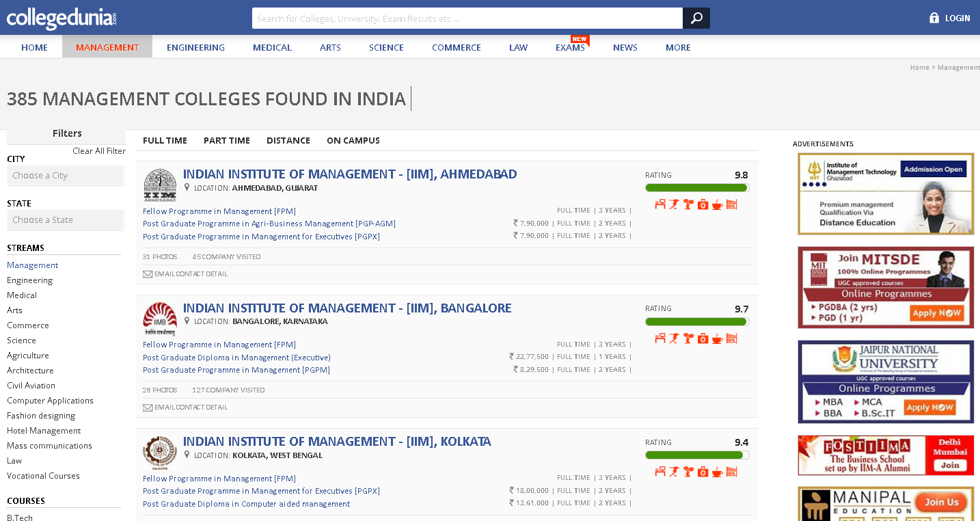Click the search input field
The image size is (980, 521).
(x=467, y=18)
